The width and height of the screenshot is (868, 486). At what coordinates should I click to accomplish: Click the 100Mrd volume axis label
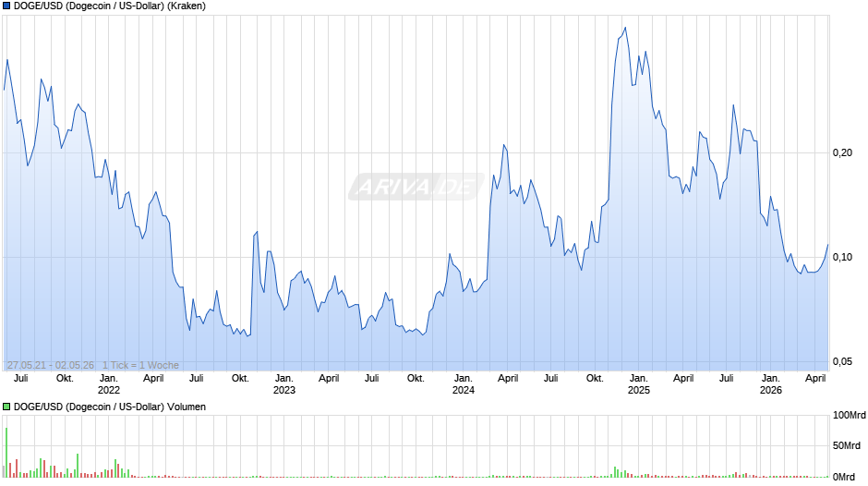pos(850,415)
